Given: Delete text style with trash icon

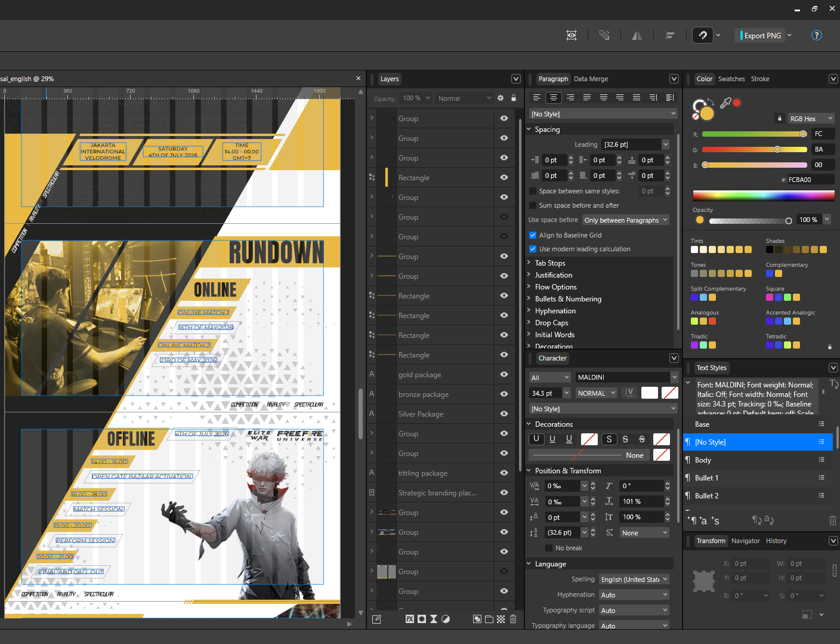Looking at the screenshot, I should [832, 520].
